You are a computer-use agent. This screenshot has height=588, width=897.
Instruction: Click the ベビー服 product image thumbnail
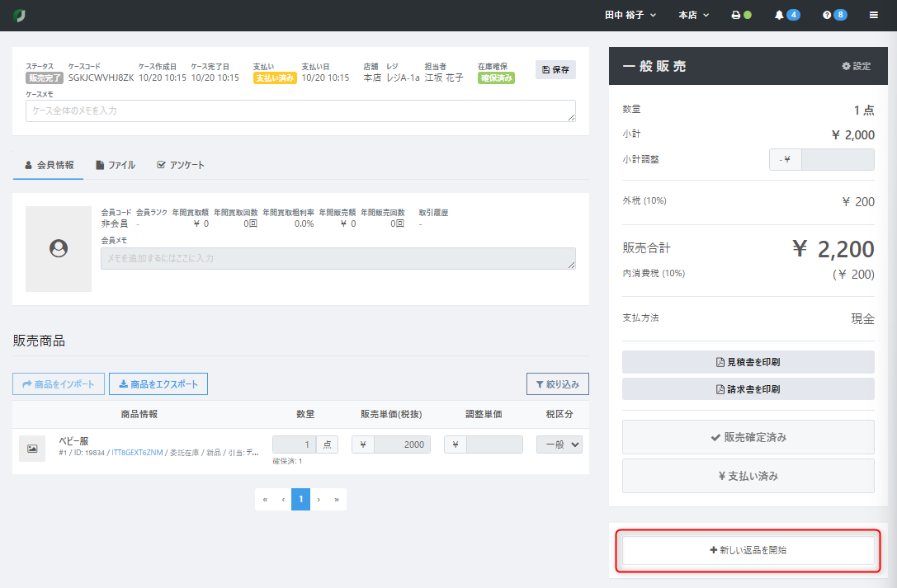click(x=32, y=449)
